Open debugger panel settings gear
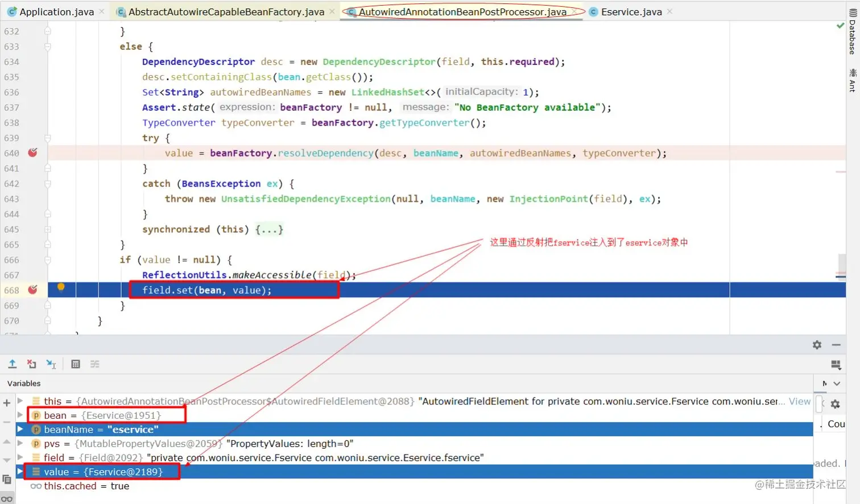Screen dimensions: 860x504 pos(817,345)
